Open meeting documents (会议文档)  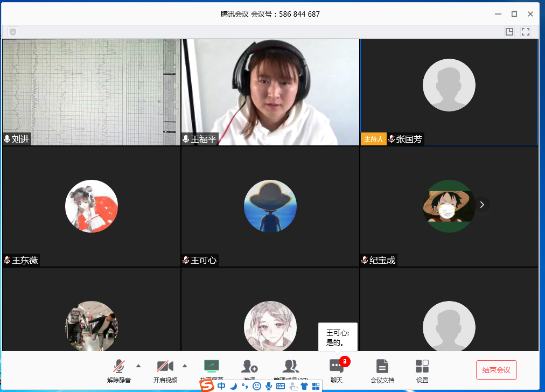382,367
